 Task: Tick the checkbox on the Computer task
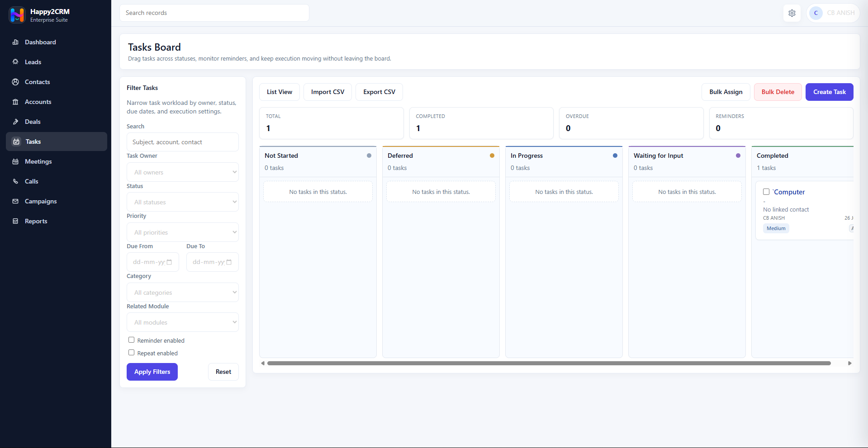tap(766, 192)
